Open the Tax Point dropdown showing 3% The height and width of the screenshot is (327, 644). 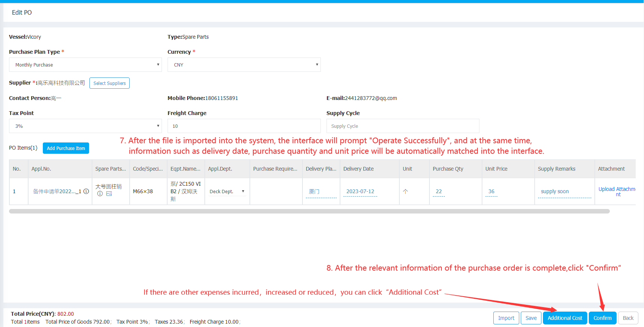click(x=85, y=126)
